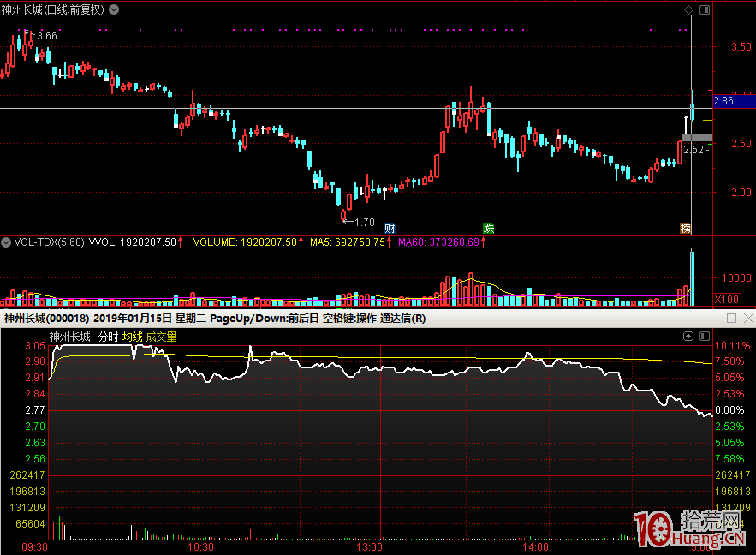
Task: Toggle the side panel icon above the intraday chart
Action: (705, 336)
